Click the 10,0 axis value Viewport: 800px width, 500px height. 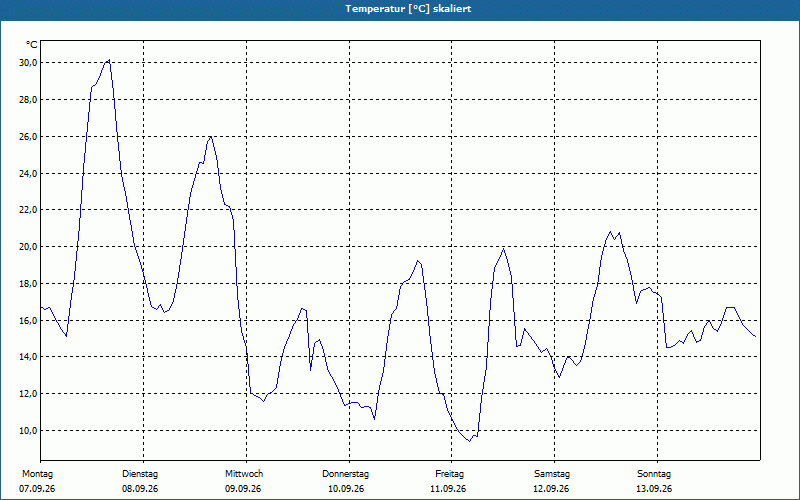point(28,431)
